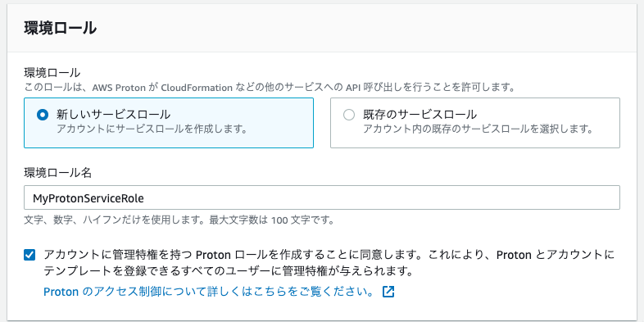Click the 既存のサービスロール tile title text
This screenshot has width=644, height=322.
420,114
